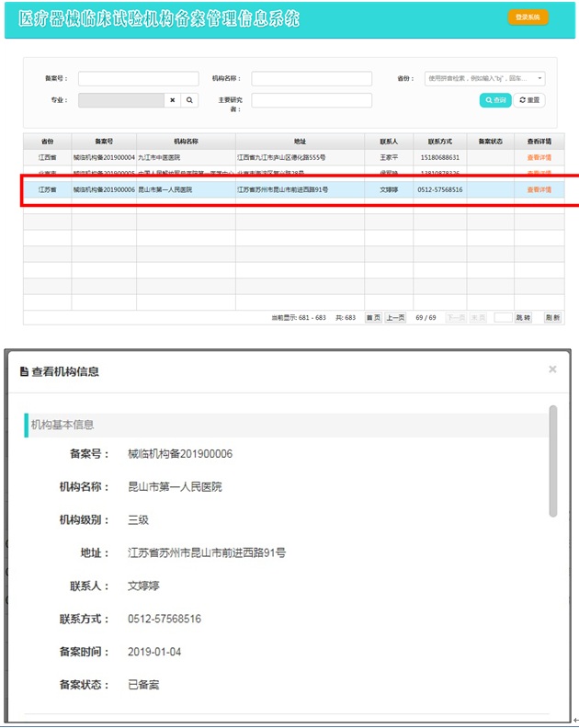
Task: Open the 省份 province dropdown
Action: (x=484, y=79)
